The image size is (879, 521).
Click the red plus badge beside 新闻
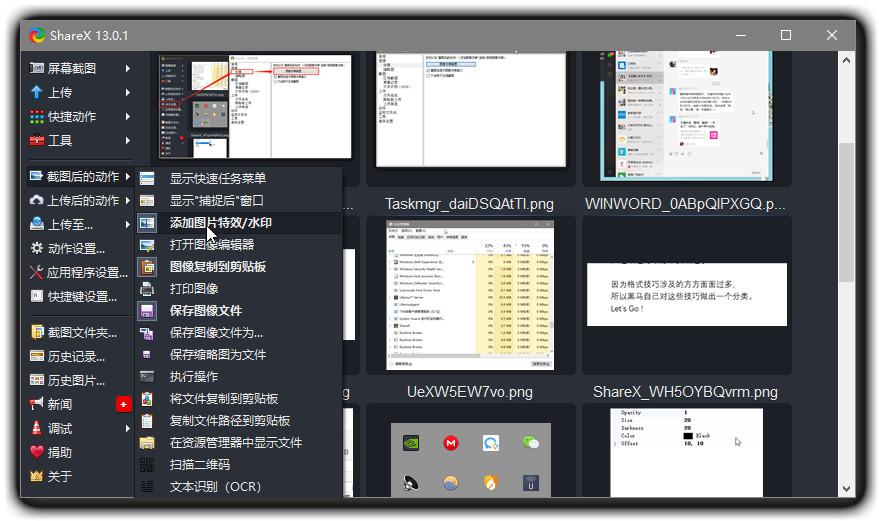pyautogui.click(x=123, y=404)
